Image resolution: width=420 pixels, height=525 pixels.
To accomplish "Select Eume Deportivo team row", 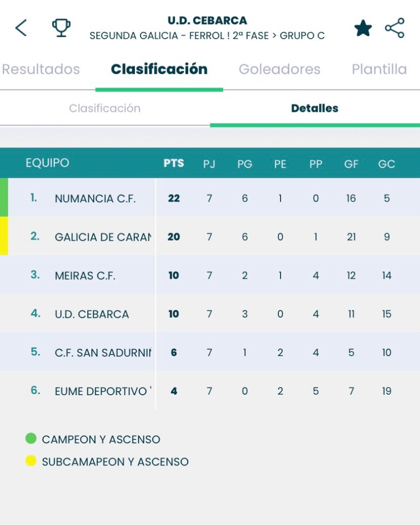I will click(x=103, y=391).
